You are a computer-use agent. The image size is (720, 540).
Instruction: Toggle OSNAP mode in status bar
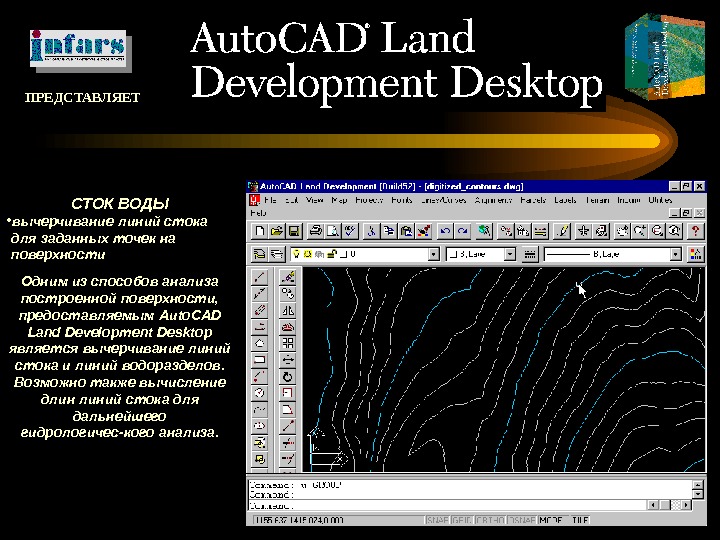pyautogui.click(x=522, y=520)
